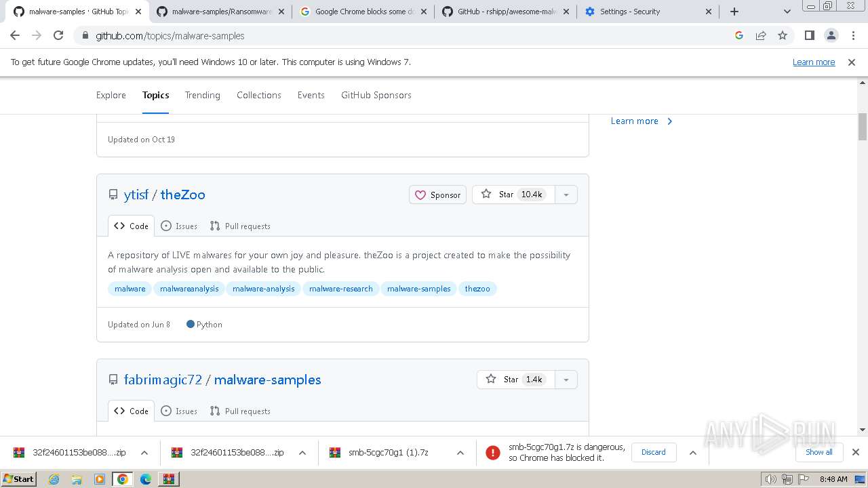The width and height of the screenshot is (868, 488).
Task: Search tabs with the chevron icon
Action: 787,12
